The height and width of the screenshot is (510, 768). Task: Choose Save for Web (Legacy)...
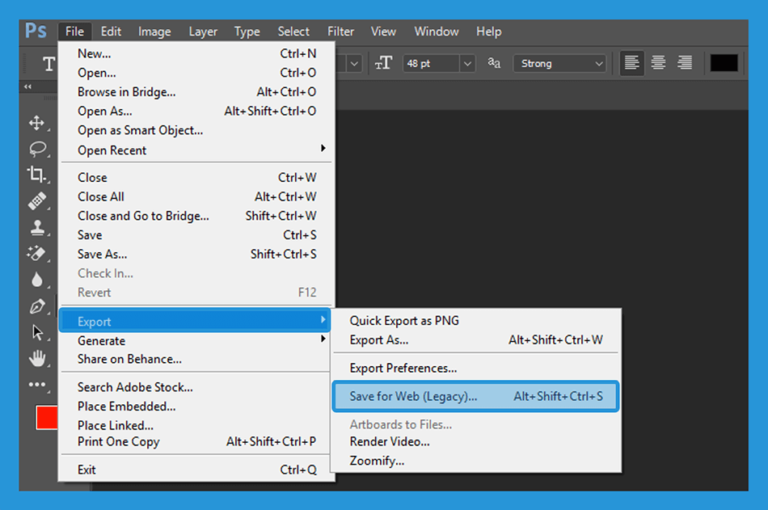476,396
